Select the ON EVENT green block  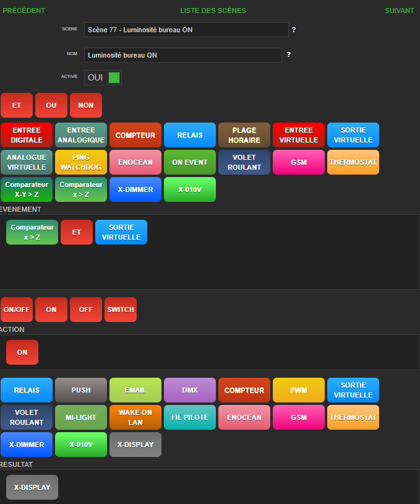tap(190, 162)
